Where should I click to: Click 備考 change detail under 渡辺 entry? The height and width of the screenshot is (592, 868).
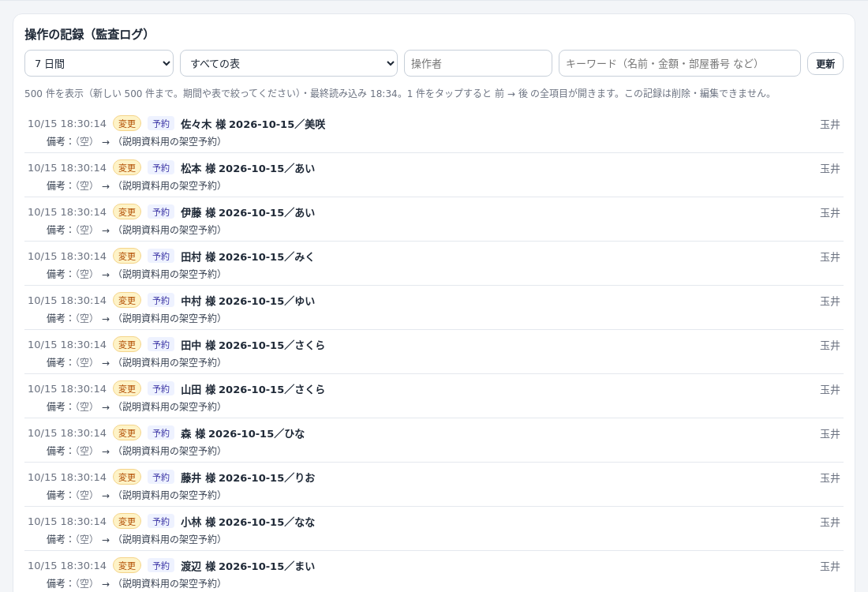coord(134,583)
